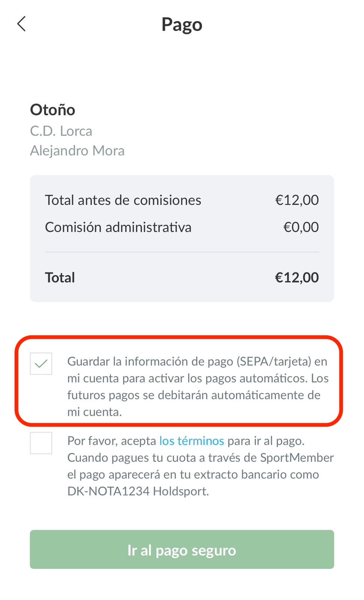
Task: Click the 'DK-NOTA1234 Holdsport' statement text
Action: click(x=138, y=491)
